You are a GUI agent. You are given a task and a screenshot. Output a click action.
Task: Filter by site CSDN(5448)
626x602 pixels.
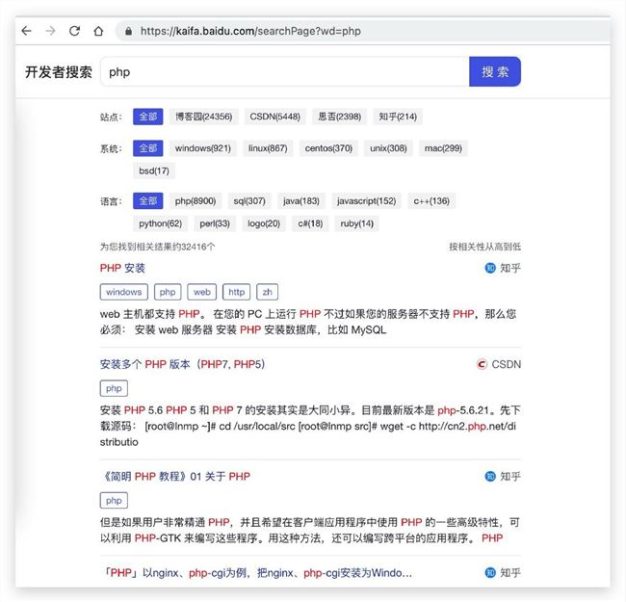275,117
